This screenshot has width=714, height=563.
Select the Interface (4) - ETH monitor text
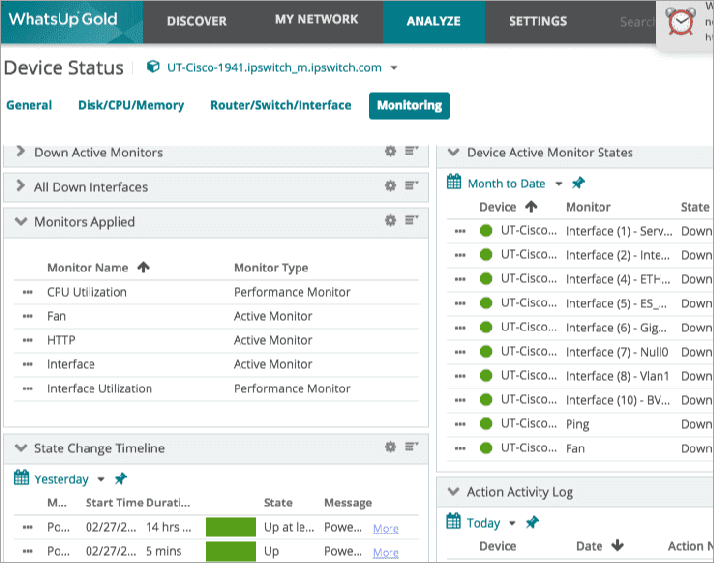618,279
